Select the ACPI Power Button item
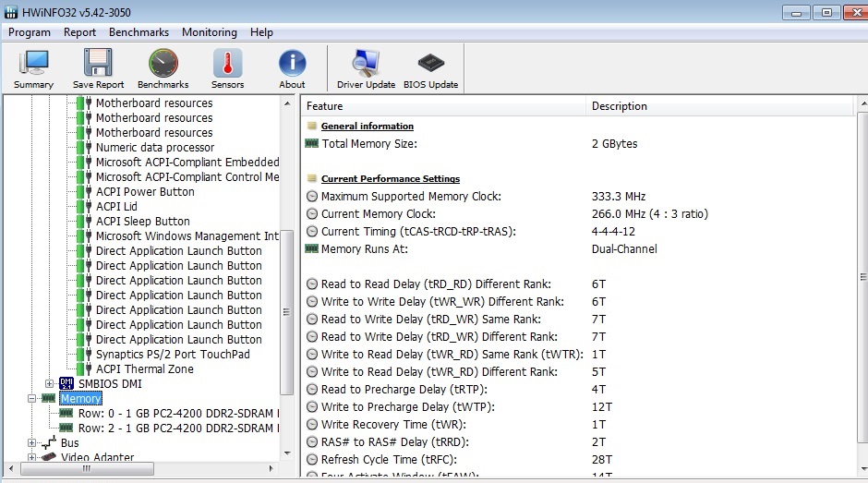Viewport: 868px width, 483px height. [x=145, y=192]
